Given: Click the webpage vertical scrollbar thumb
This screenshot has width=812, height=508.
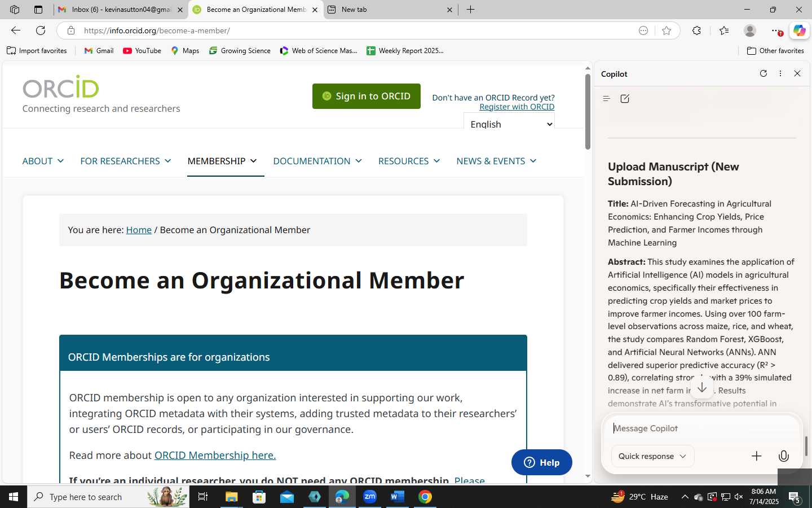Looking at the screenshot, I should pyautogui.click(x=588, y=111).
